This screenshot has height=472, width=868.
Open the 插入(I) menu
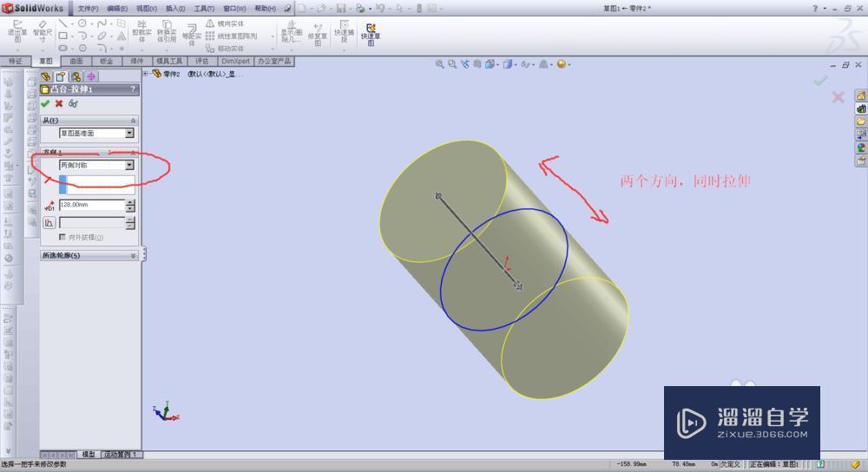click(175, 9)
